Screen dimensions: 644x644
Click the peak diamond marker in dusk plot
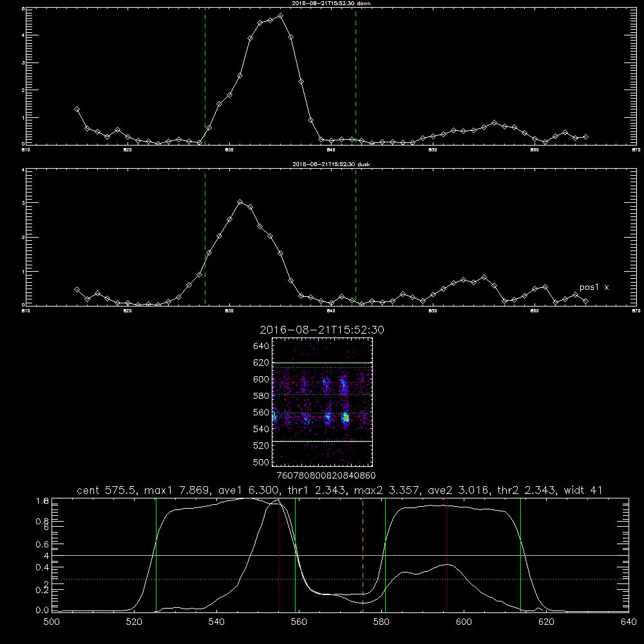point(240,202)
